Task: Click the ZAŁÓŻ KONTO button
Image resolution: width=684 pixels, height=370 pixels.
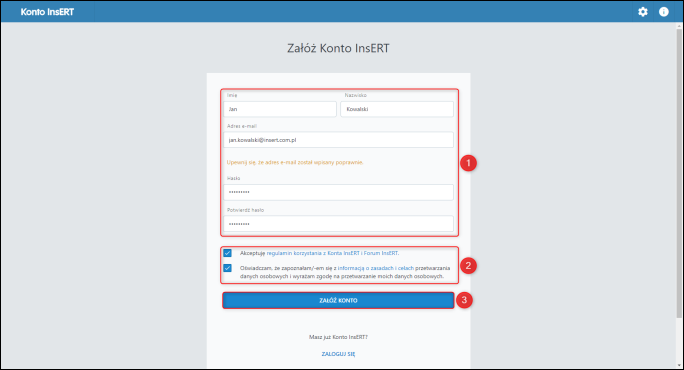Action: pyautogui.click(x=339, y=300)
